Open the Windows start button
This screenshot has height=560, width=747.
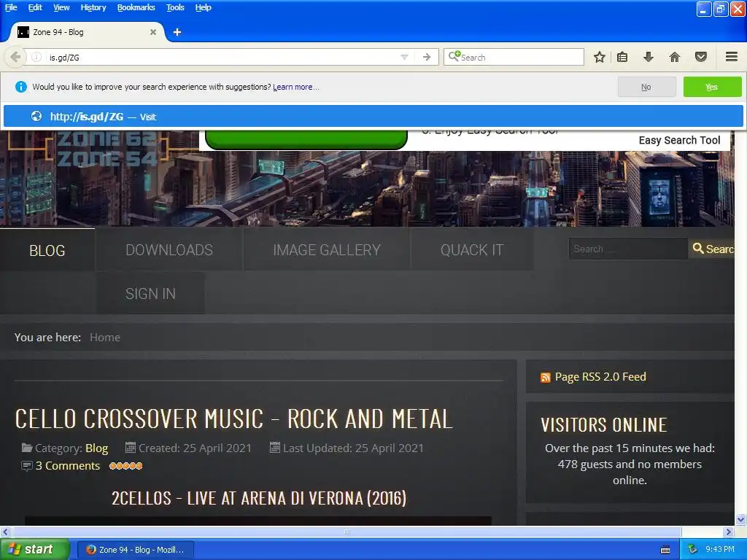click(x=35, y=549)
